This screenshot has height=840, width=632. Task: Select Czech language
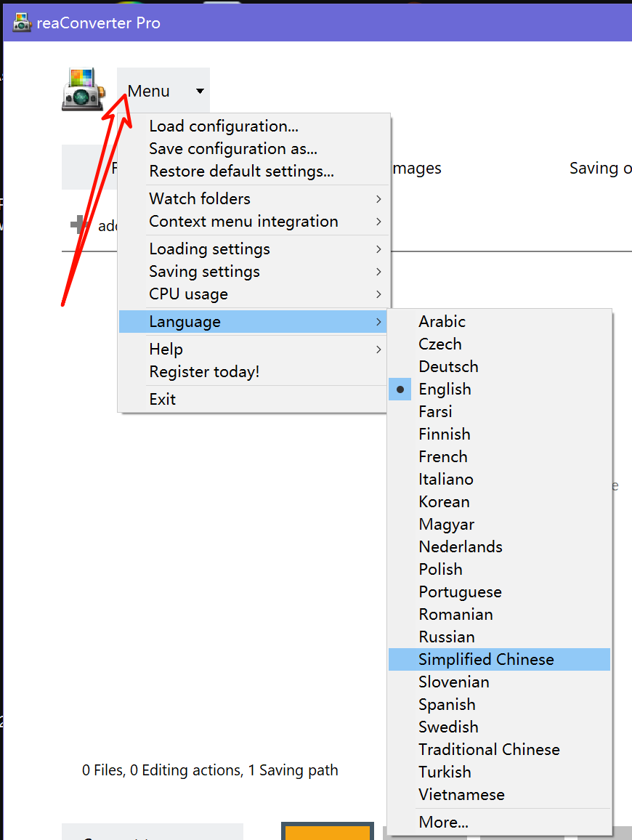[499, 344]
